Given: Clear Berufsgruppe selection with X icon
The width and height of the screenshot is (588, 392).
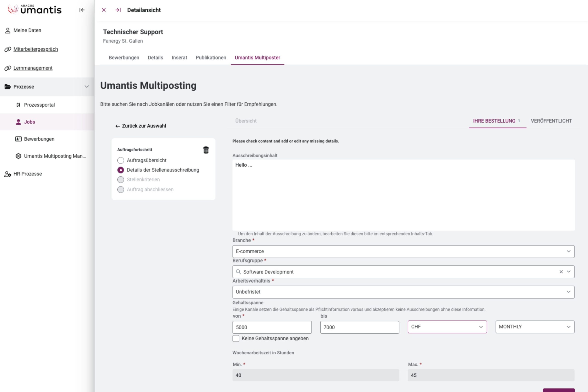Looking at the screenshot, I should click(x=561, y=272).
